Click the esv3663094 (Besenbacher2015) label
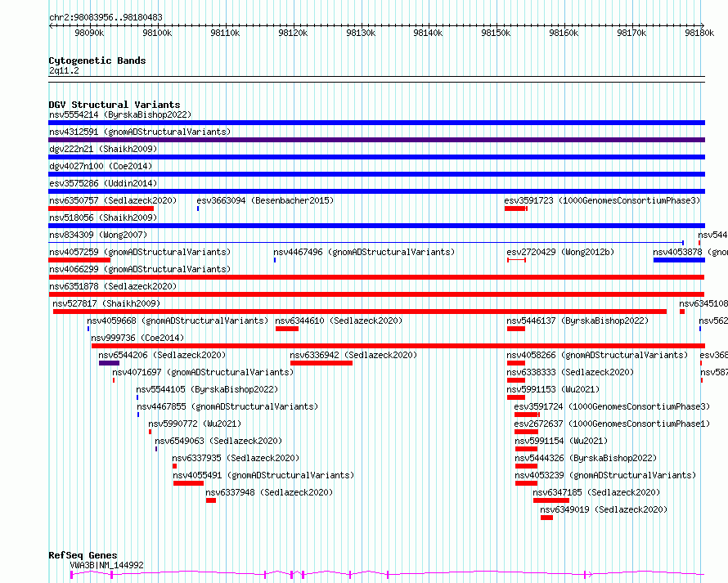The height and width of the screenshot is (583, 728). point(265,200)
